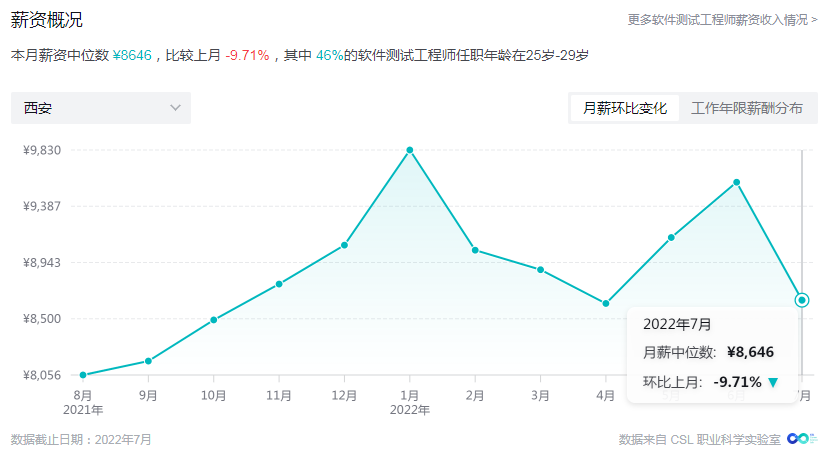This screenshot has height=471, width=834.
Task: Click the red -9.71% text in the summary
Action: click(x=247, y=55)
